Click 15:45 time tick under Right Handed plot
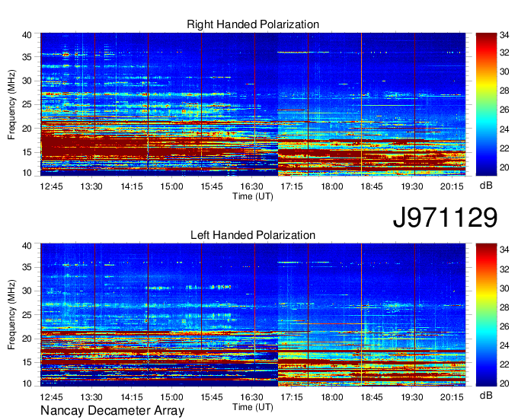The width and height of the screenshot is (518, 420). 212,186
